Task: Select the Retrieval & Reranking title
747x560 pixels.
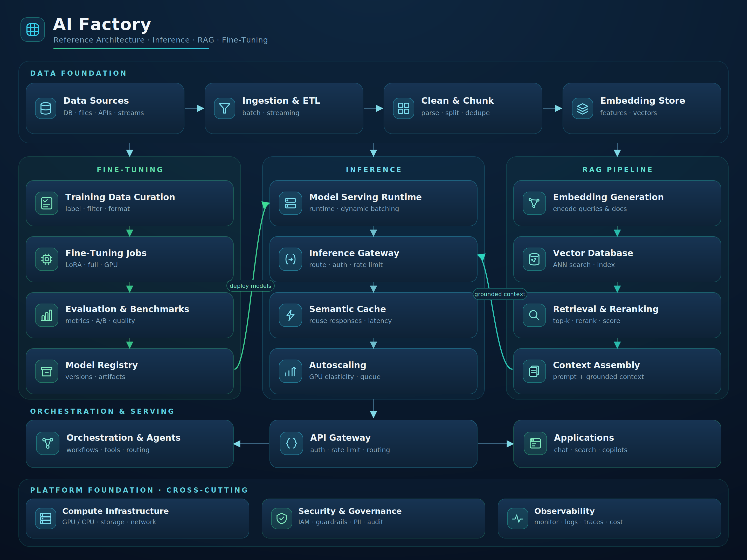Action: click(x=606, y=309)
